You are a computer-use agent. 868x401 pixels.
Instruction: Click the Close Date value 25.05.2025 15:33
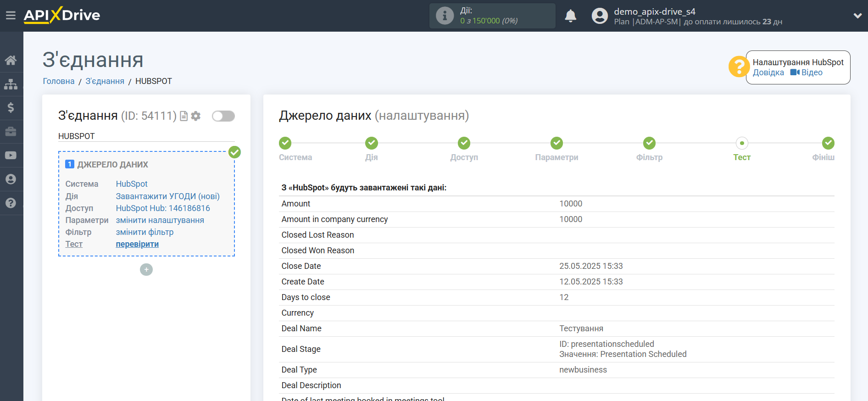591,266
